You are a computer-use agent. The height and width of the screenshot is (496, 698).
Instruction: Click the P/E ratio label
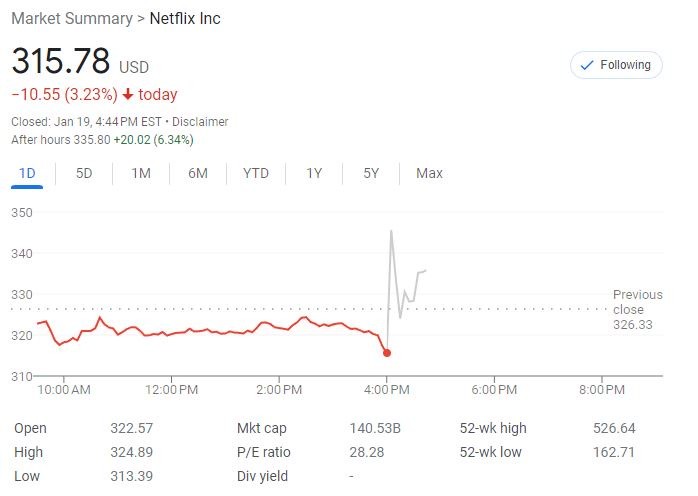pyautogui.click(x=263, y=452)
